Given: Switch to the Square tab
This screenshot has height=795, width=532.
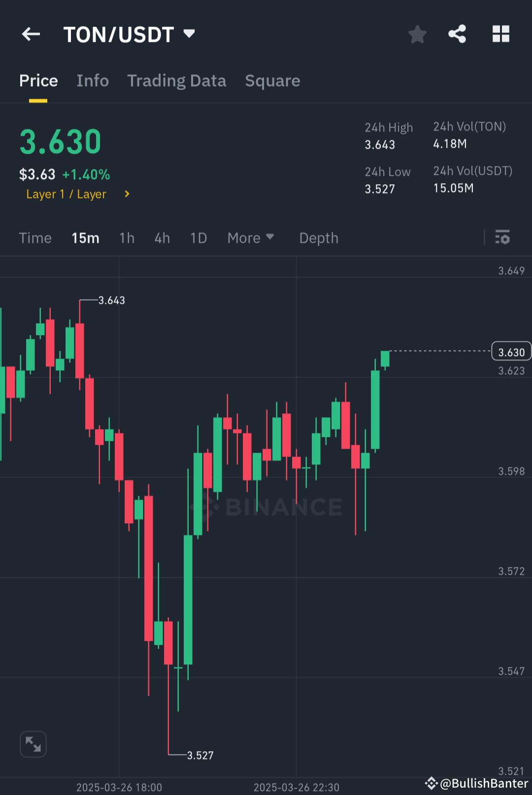Looking at the screenshot, I should pos(272,81).
